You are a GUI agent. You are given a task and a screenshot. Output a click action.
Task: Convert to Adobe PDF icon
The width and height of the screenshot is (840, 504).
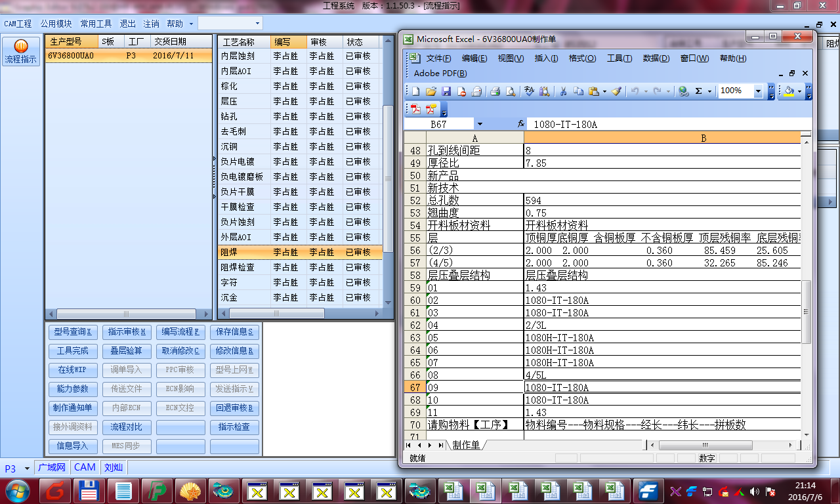click(416, 110)
